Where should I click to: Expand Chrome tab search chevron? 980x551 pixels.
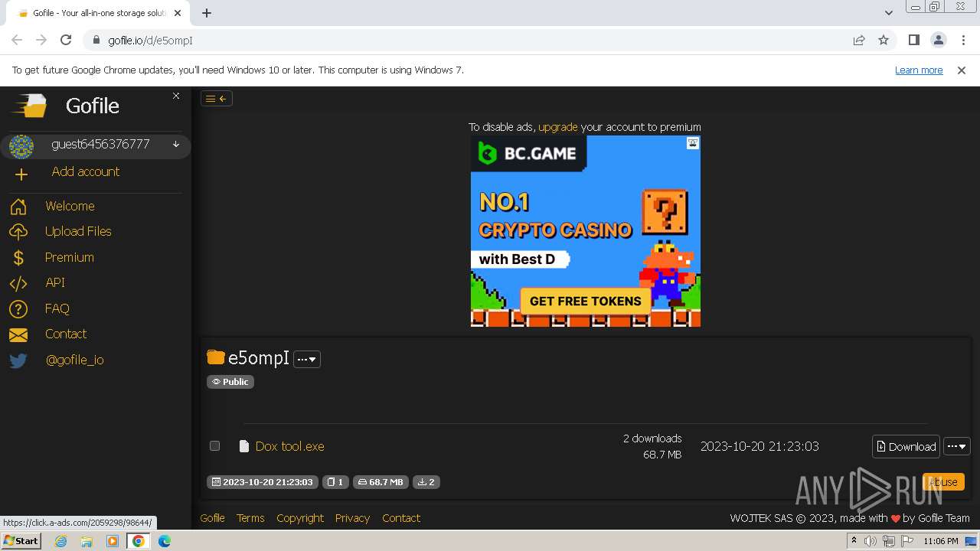point(889,12)
